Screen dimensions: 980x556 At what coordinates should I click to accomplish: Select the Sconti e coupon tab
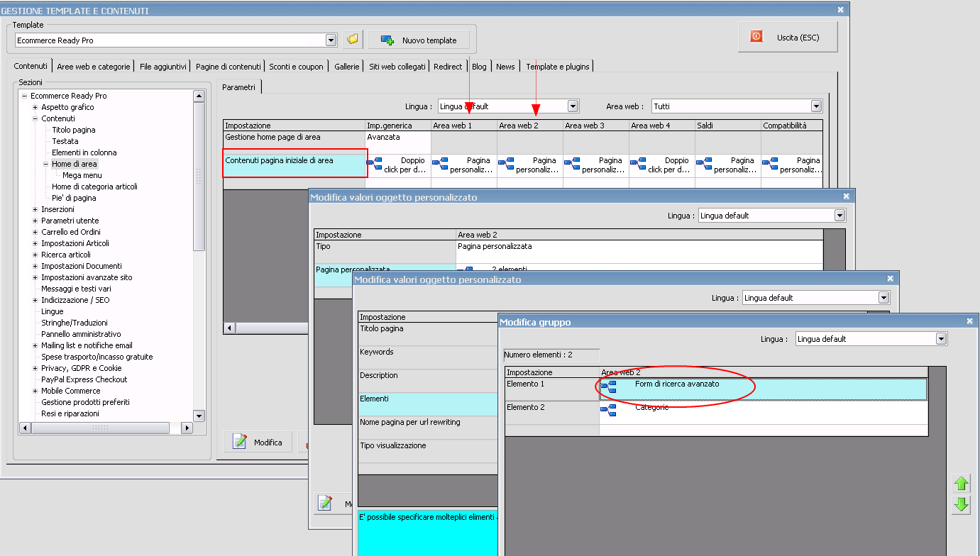pyautogui.click(x=296, y=67)
